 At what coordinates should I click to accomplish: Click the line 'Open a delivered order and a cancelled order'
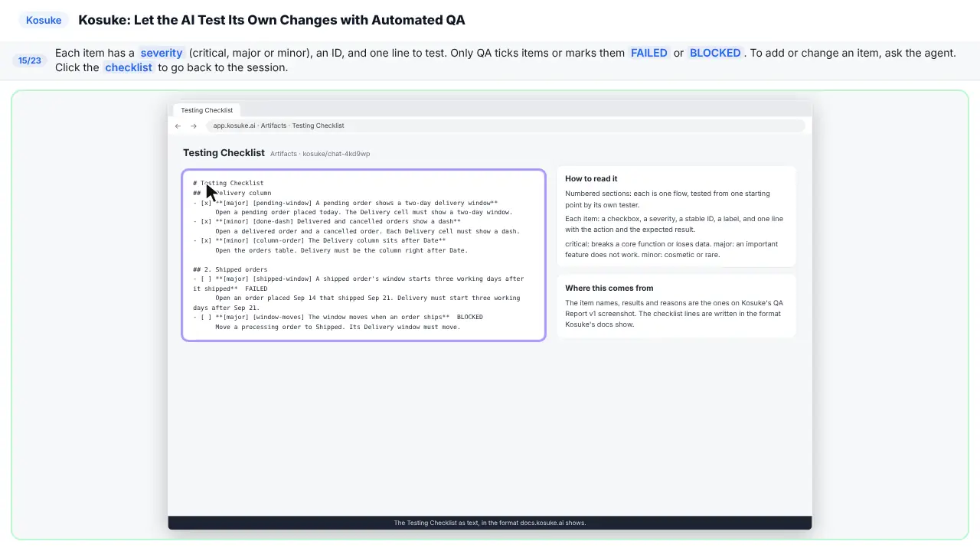(x=367, y=231)
